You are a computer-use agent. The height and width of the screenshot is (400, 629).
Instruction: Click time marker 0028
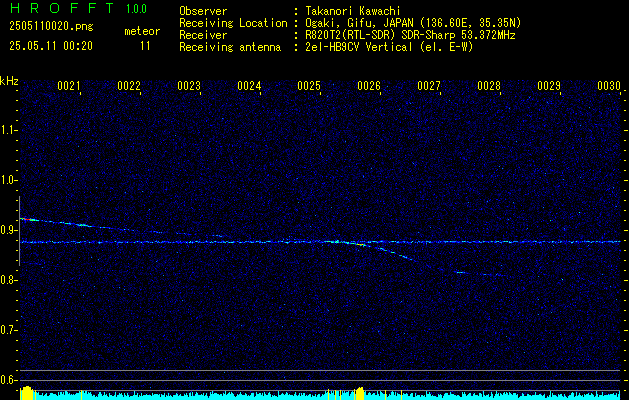(x=489, y=86)
